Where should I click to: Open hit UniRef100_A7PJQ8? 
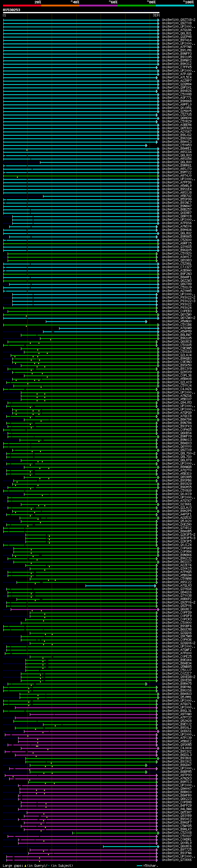coord(177,74)
